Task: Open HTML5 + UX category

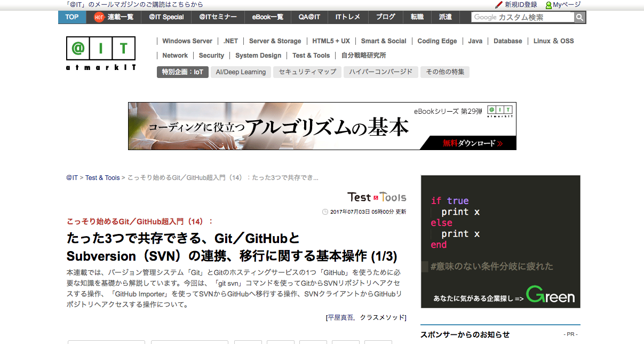Action: [331, 41]
